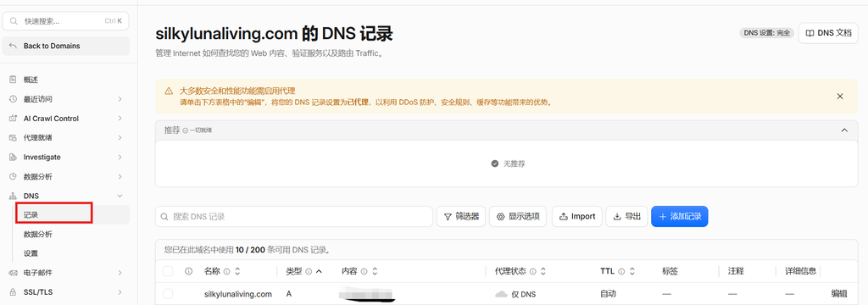Expand the 最近访问 submenu chevron
Screen dimensions: 868x305
[120, 99]
